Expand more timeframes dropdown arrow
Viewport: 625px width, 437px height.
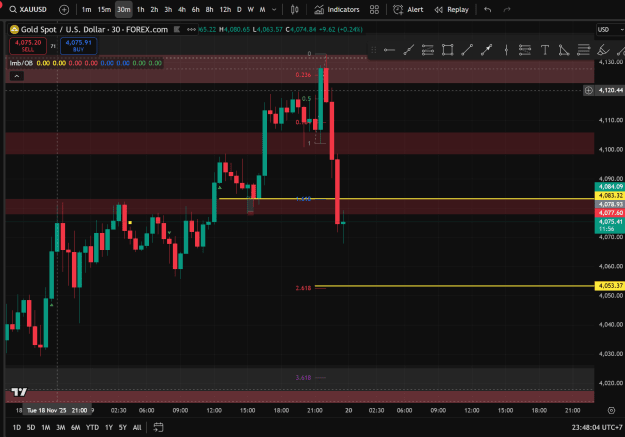pos(274,10)
